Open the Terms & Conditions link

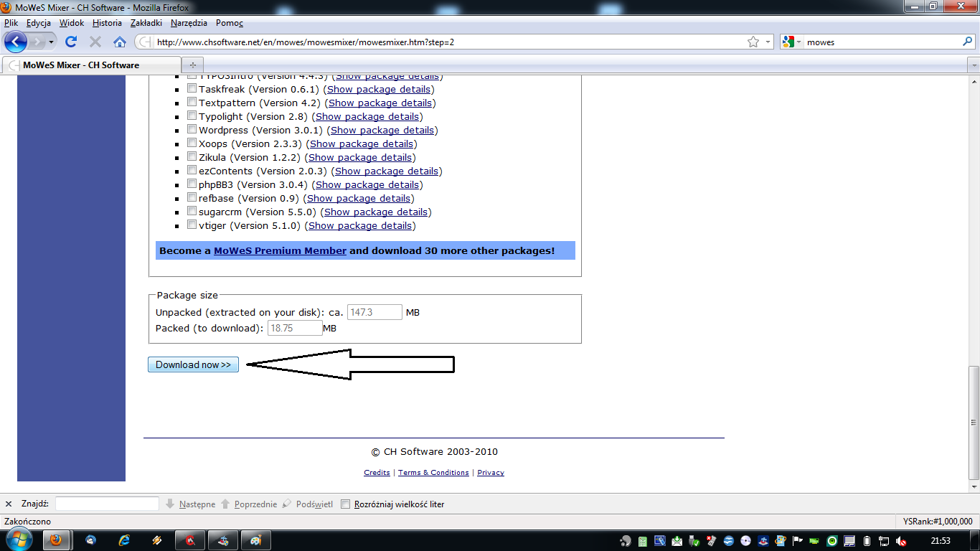(433, 473)
